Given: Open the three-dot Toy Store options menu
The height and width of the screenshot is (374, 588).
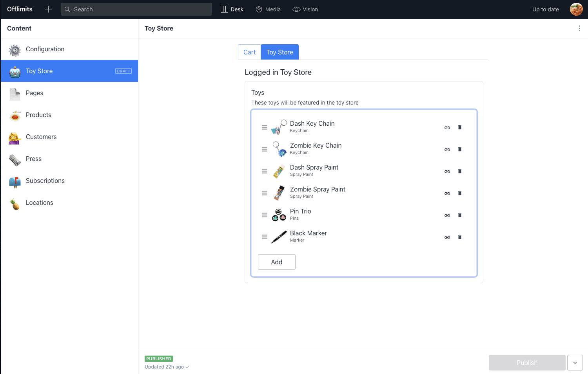Looking at the screenshot, I should coord(579,29).
